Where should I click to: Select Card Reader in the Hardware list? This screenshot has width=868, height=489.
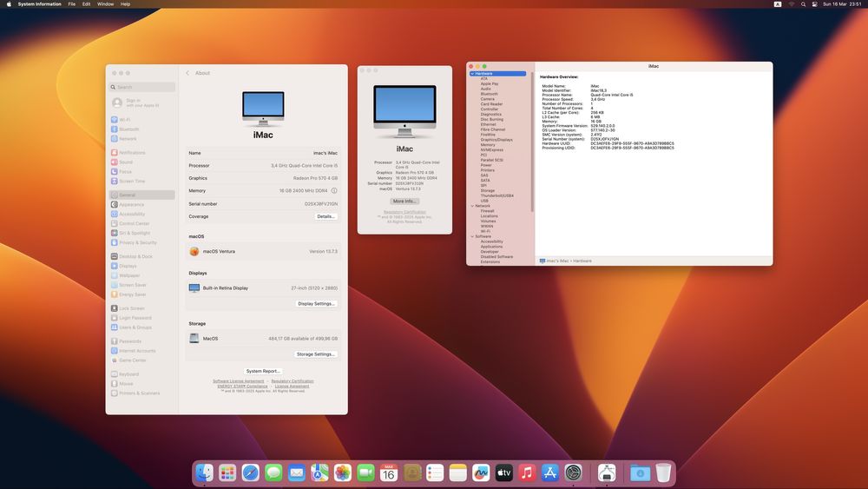pyautogui.click(x=491, y=104)
